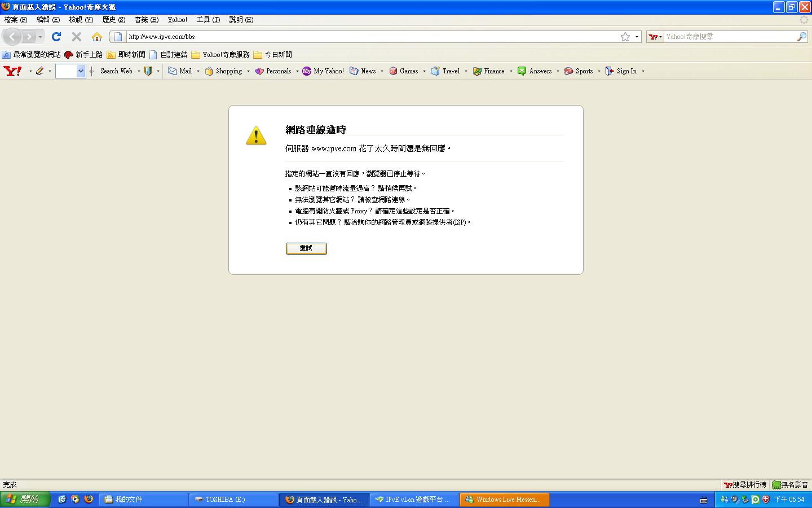Click the page icon beside the URL
This screenshot has height=508, width=812.
pos(118,37)
